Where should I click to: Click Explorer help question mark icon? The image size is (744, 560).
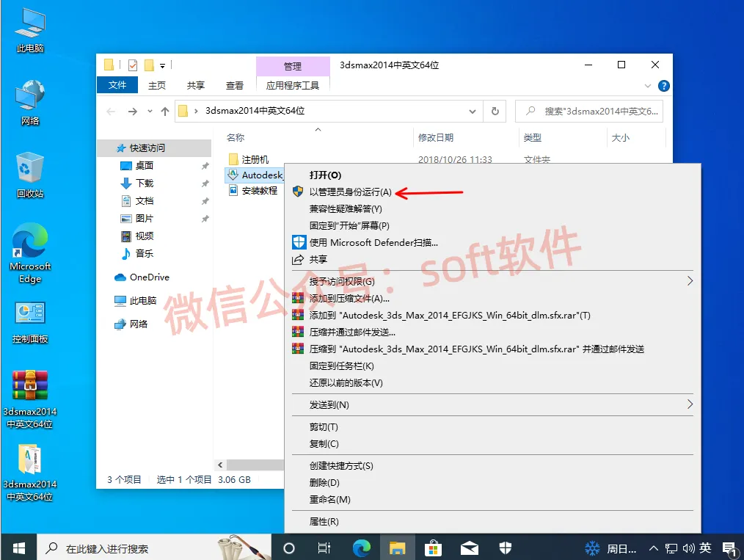(664, 86)
